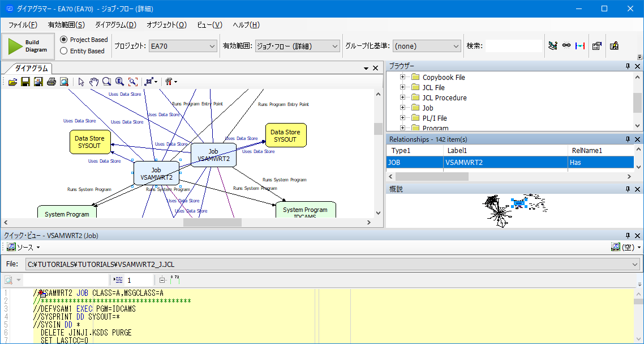Screen dimensions: 644x344
Task: Open the オブジェクト(O) menu
Action: coord(166,25)
